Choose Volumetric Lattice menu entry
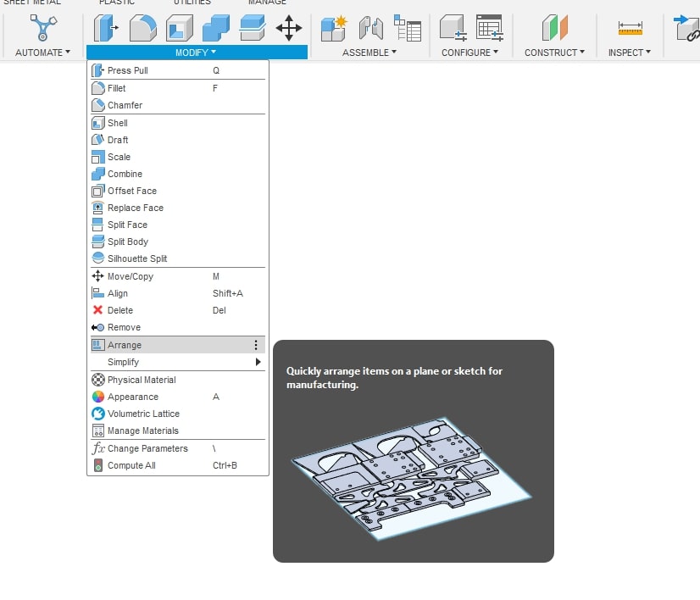The image size is (700, 600). click(x=178, y=414)
